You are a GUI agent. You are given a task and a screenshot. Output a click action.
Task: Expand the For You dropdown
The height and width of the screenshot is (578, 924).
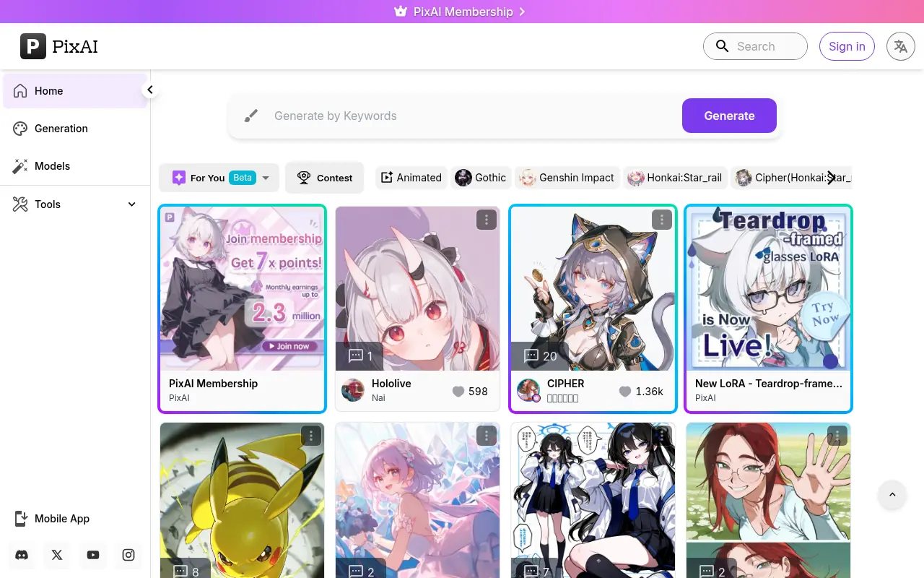(266, 178)
